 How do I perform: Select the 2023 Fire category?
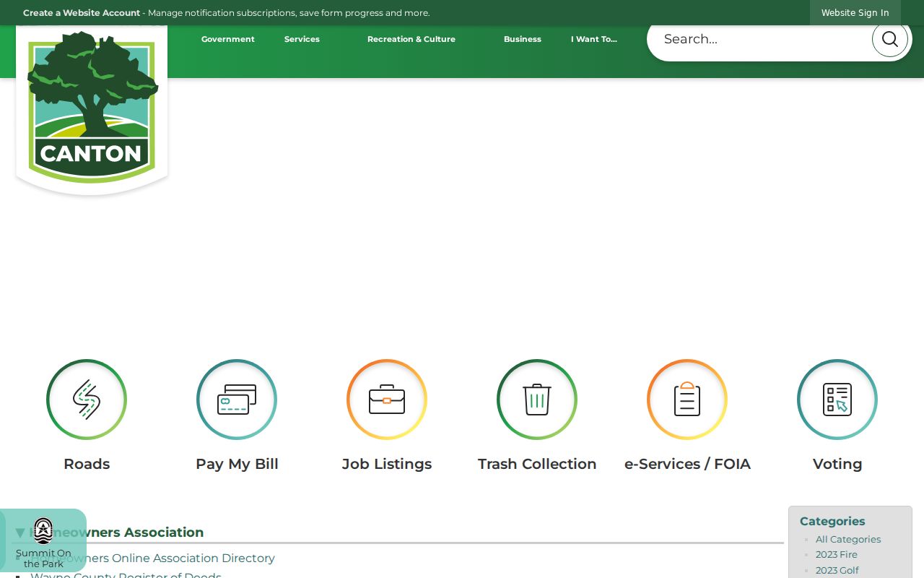(x=837, y=555)
